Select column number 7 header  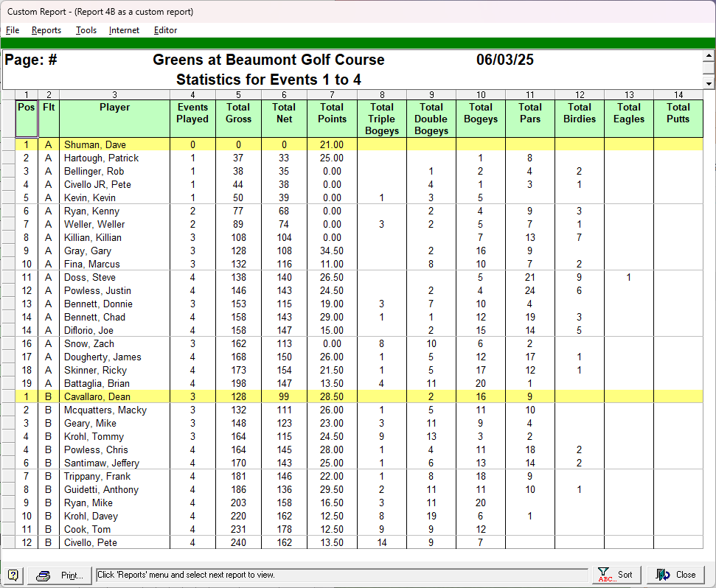click(x=332, y=94)
